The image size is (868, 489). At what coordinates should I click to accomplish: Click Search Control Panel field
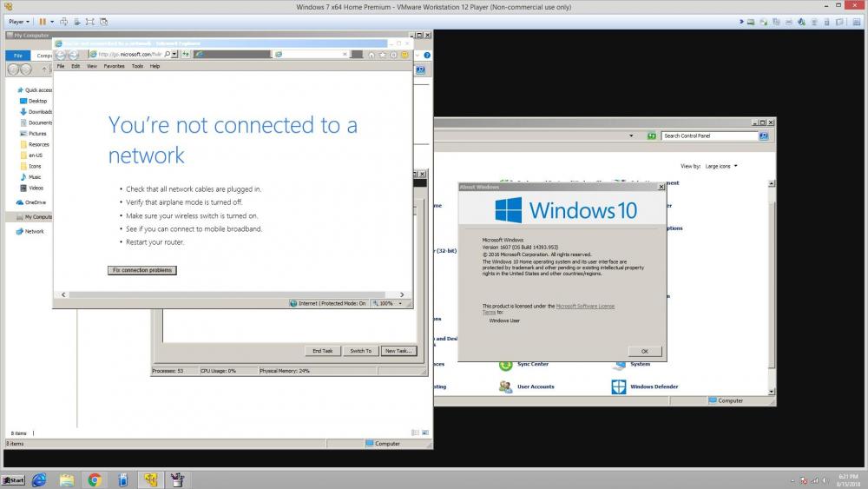[710, 135]
